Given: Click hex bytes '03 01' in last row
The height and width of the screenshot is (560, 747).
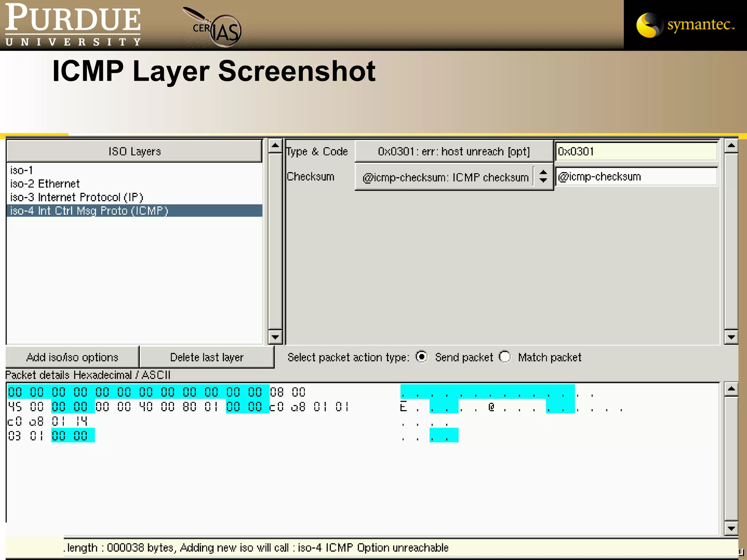Looking at the screenshot, I should pyautogui.click(x=26, y=436).
